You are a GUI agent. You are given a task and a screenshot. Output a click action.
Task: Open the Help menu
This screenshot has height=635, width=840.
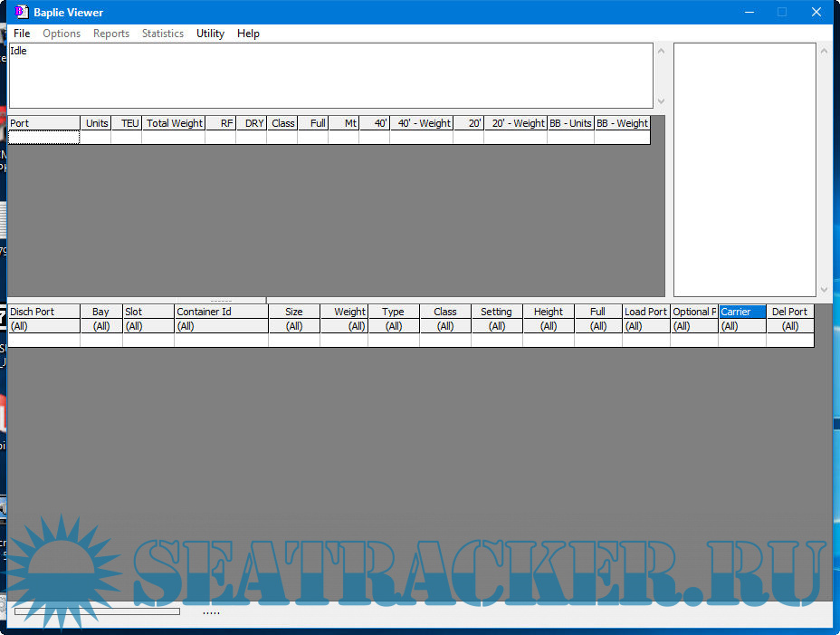(x=248, y=34)
